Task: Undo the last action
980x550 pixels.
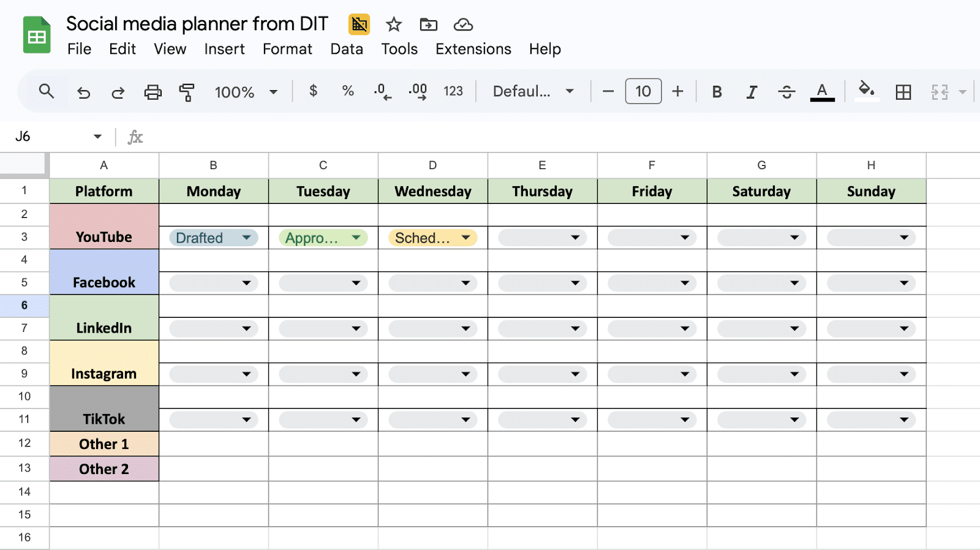Action: [x=83, y=92]
